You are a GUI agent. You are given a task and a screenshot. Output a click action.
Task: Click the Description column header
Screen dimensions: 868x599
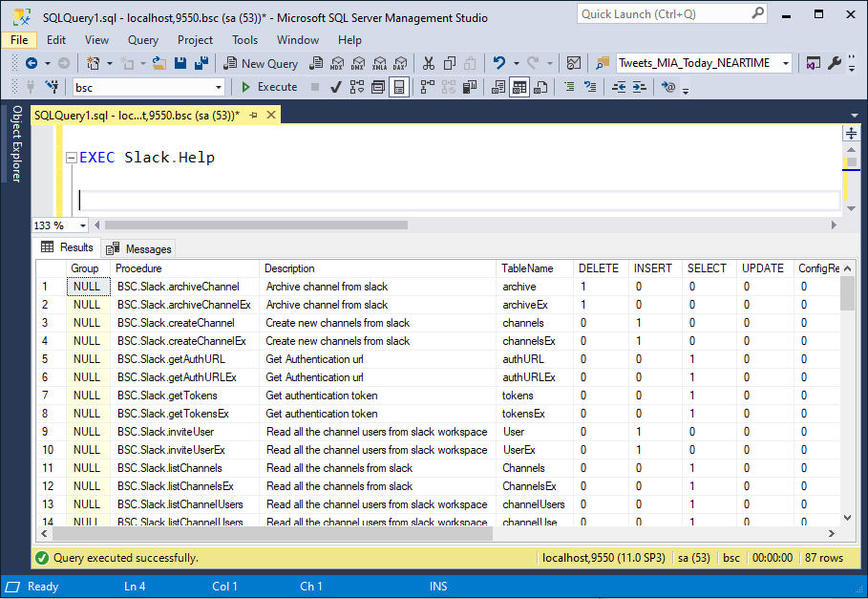tap(377, 268)
